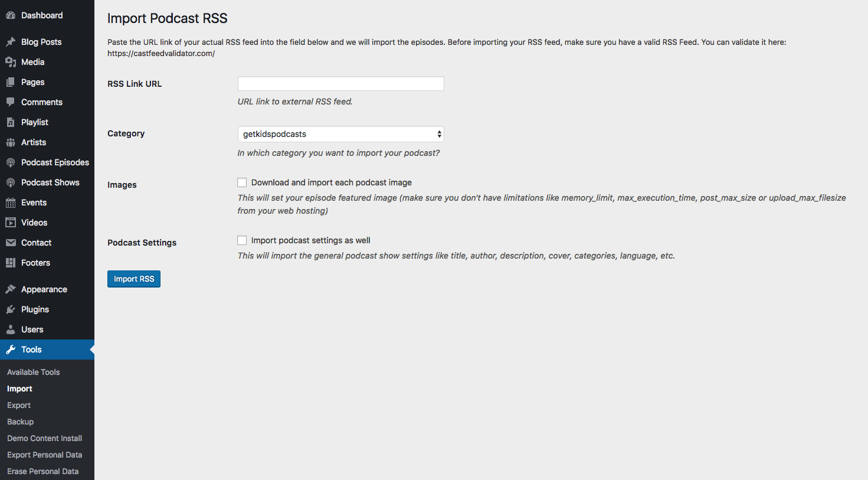Open the Plugins plug icon
This screenshot has width=868, height=480.
[x=11, y=309]
